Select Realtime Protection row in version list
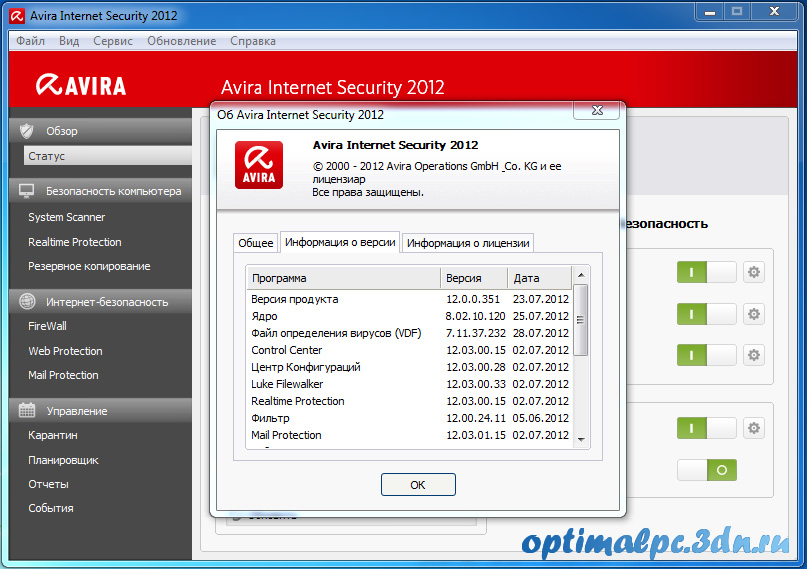807x569 pixels. coord(410,401)
